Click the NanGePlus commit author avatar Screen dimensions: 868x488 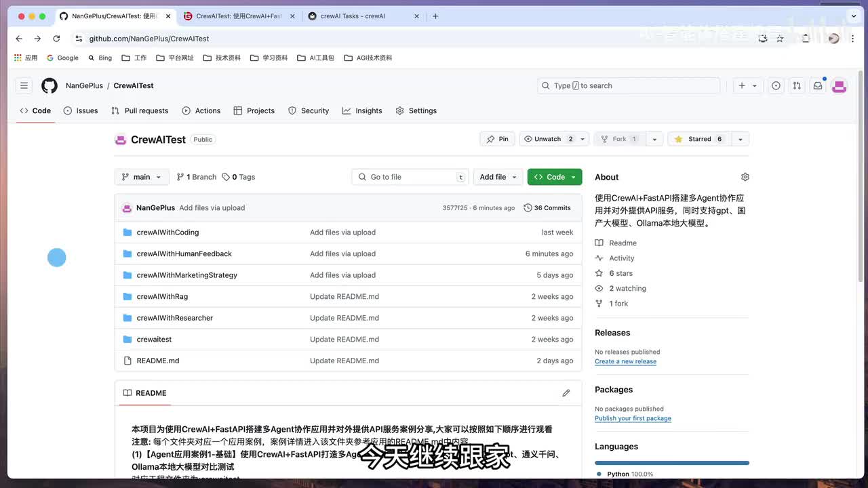127,208
